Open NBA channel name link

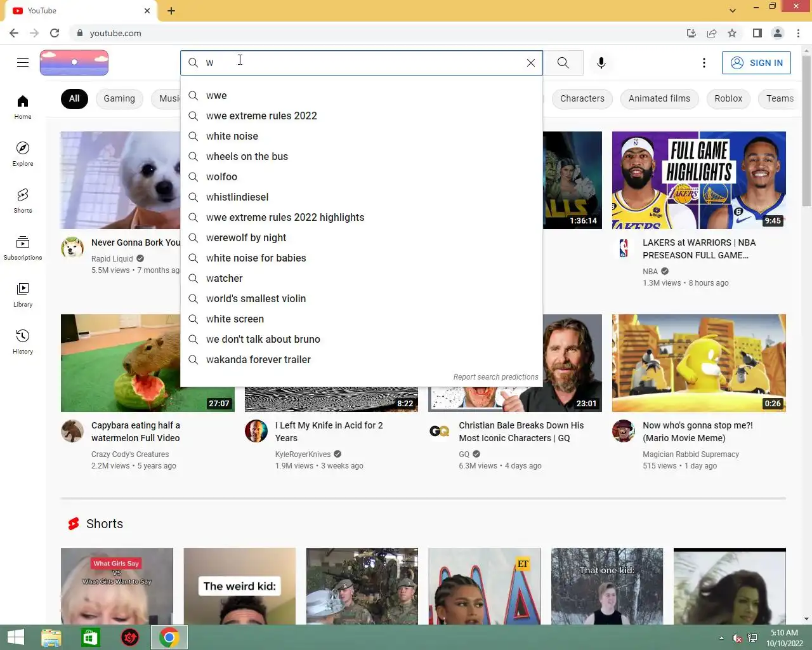point(650,271)
